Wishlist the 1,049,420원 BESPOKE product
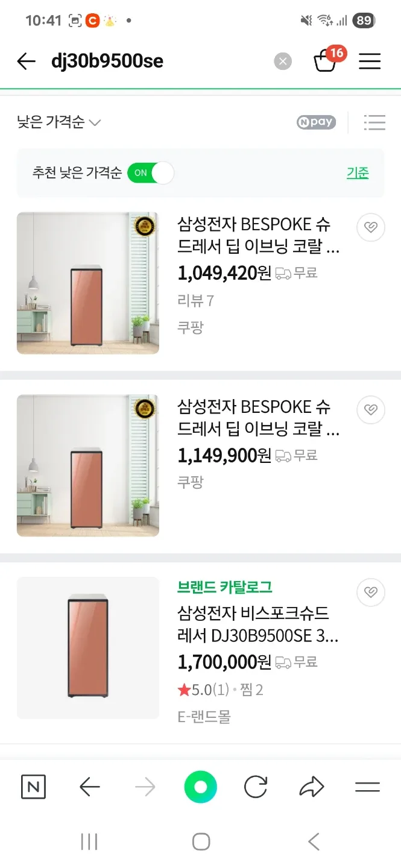The height and width of the screenshot is (868, 401). (x=371, y=227)
